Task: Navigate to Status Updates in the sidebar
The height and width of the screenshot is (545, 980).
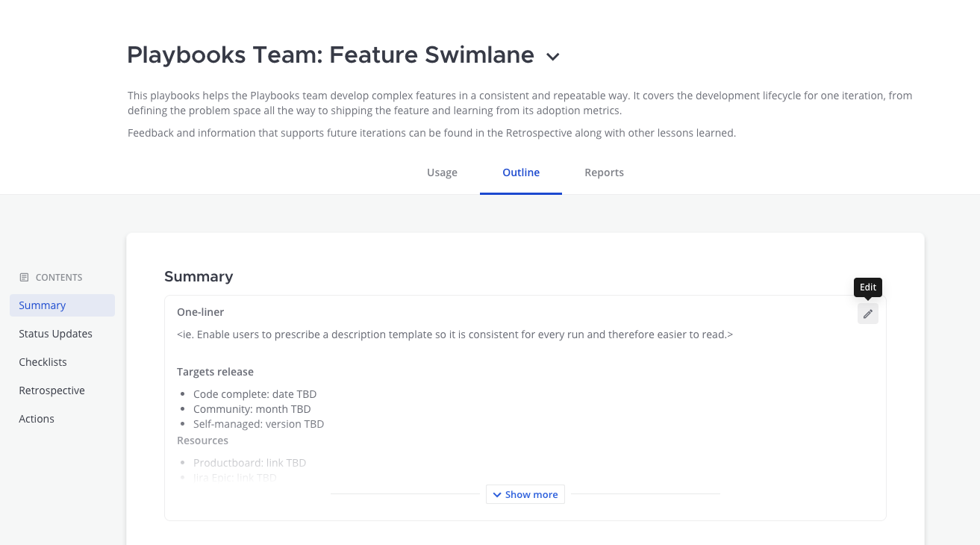Action: (x=55, y=333)
